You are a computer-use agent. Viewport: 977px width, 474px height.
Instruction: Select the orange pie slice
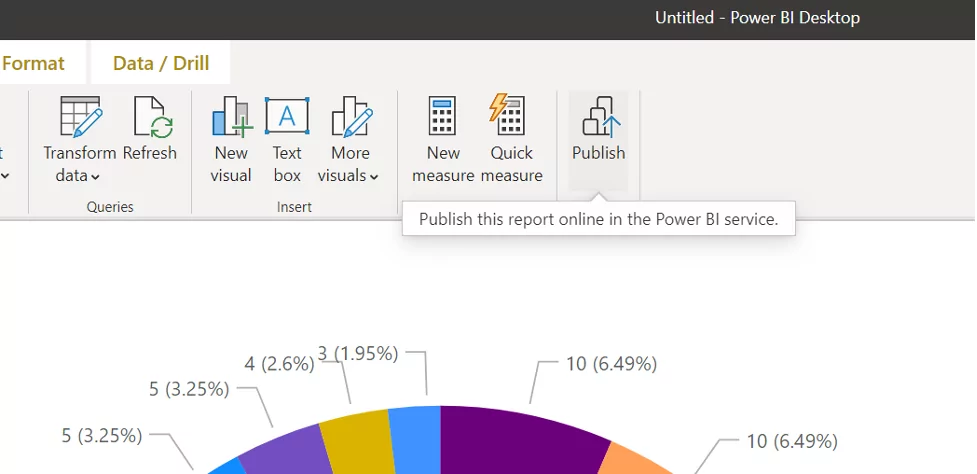tap(632, 460)
